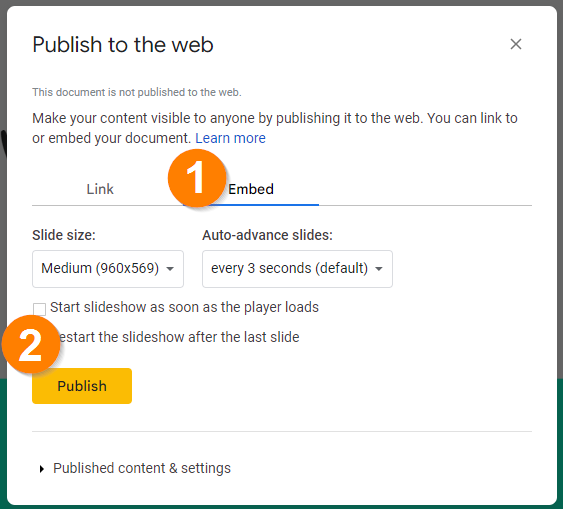Screen dimensions: 563x509
Task: Click the document is not published notice
Action: 137,92
